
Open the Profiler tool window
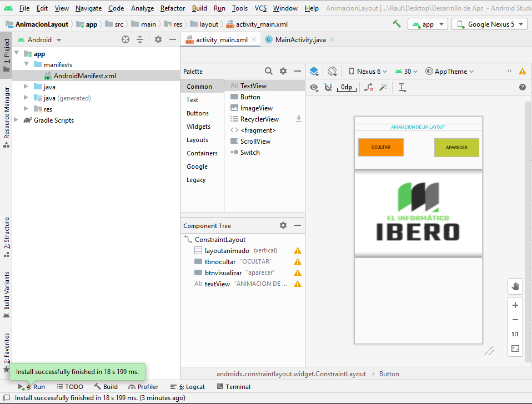coord(143,387)
